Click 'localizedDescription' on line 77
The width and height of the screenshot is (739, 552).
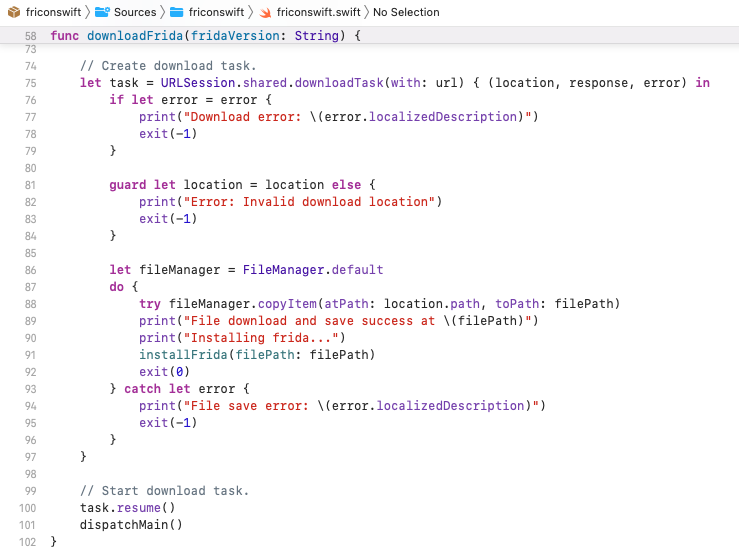443,117
